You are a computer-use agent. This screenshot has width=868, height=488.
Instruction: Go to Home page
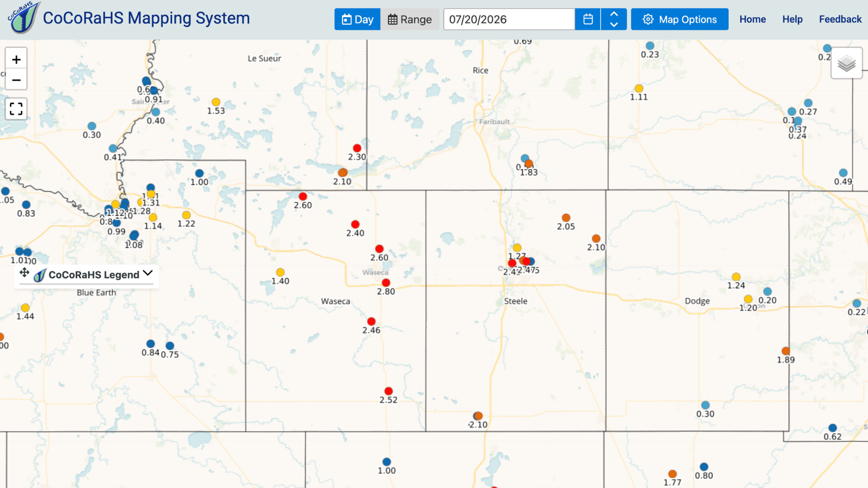753,19
